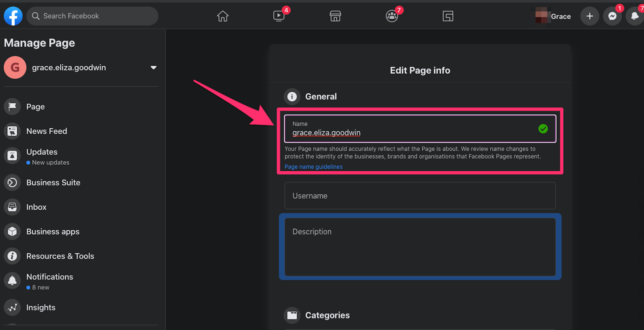Click the Description text area
Screen dimensions: 644x330
pos(420,247)
